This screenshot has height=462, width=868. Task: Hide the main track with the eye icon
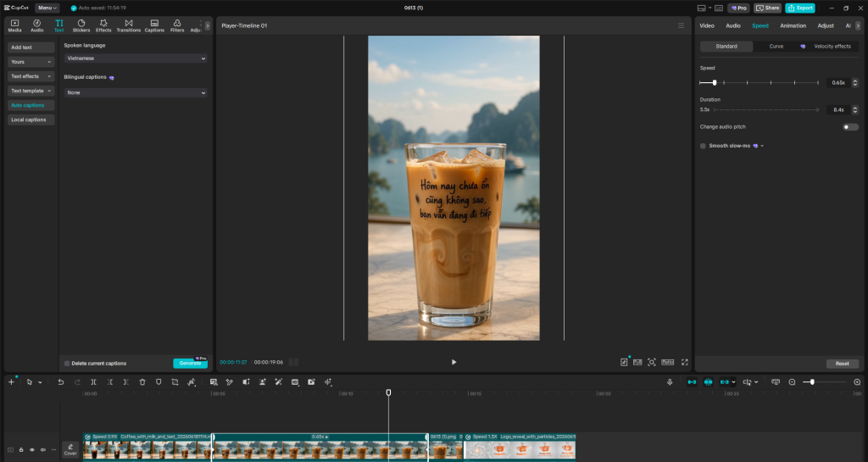pos(32,450)
